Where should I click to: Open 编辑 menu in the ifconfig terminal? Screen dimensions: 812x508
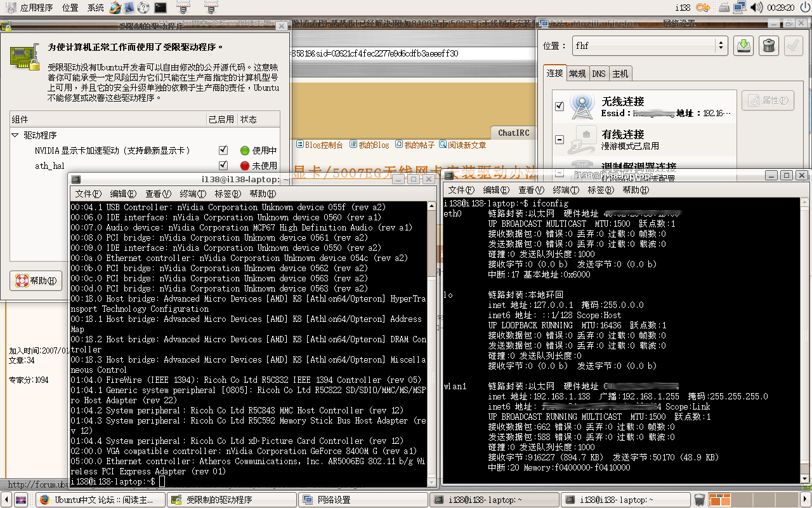point(496,190)
